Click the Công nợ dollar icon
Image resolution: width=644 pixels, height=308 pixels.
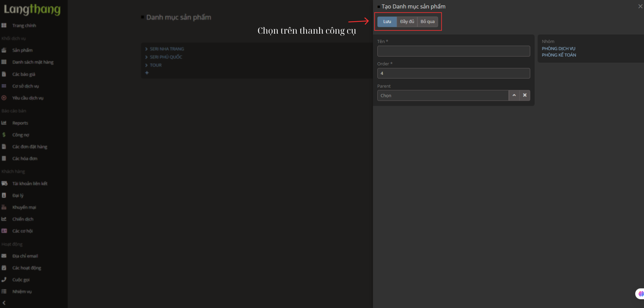4,135
